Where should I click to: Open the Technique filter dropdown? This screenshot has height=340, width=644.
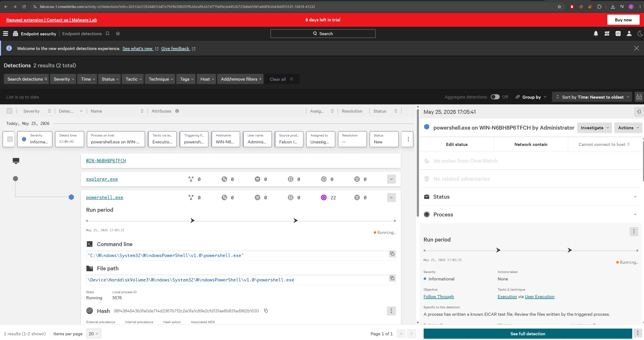coord(160,79)
